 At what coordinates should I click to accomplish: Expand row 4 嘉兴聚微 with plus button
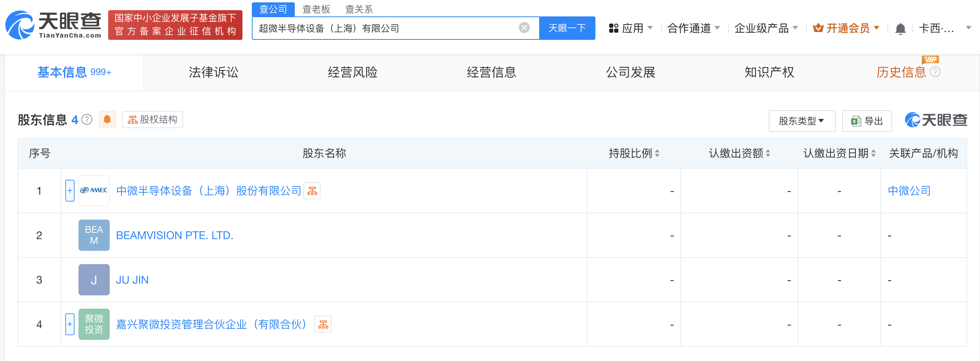click(70, 324)
